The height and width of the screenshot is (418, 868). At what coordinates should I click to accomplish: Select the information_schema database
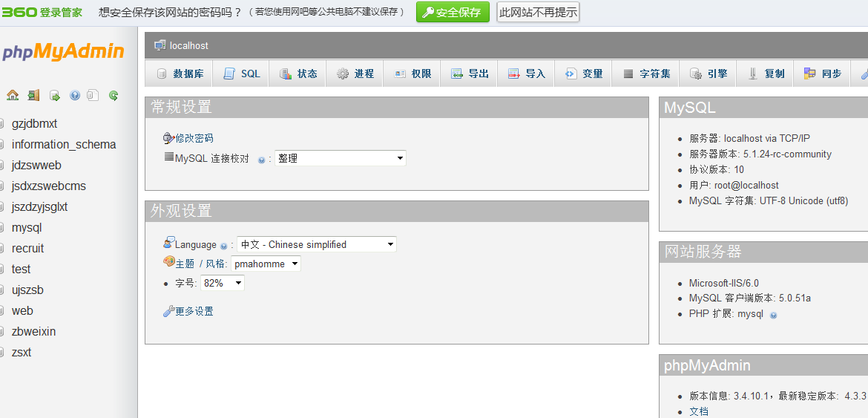click(x=64, y=145)
